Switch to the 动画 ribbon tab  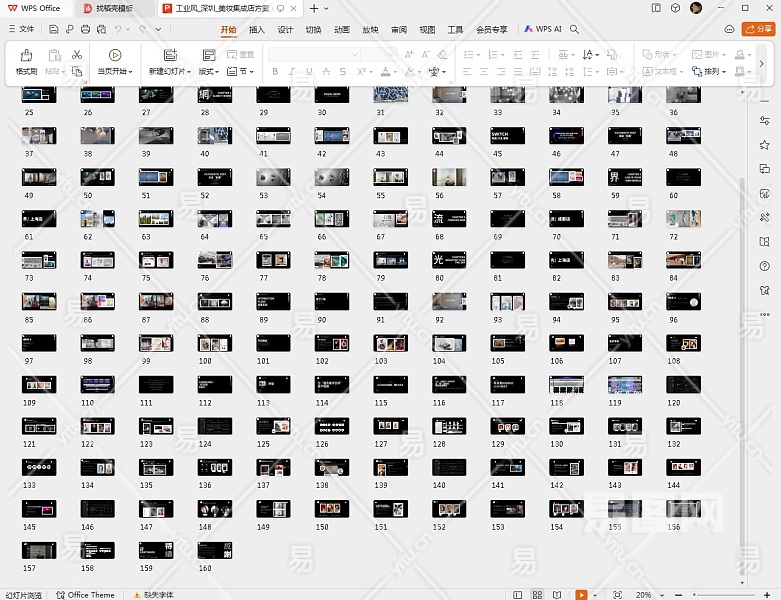pos(342,30)
